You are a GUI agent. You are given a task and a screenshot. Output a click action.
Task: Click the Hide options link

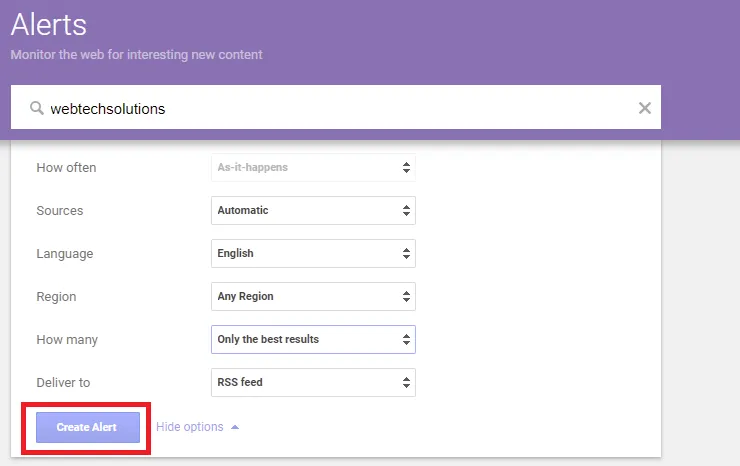click(x=197, y=427)
